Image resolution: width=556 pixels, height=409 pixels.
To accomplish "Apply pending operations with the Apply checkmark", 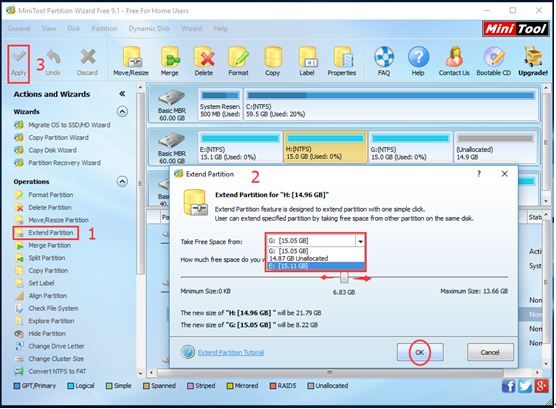I will (18, 63).
